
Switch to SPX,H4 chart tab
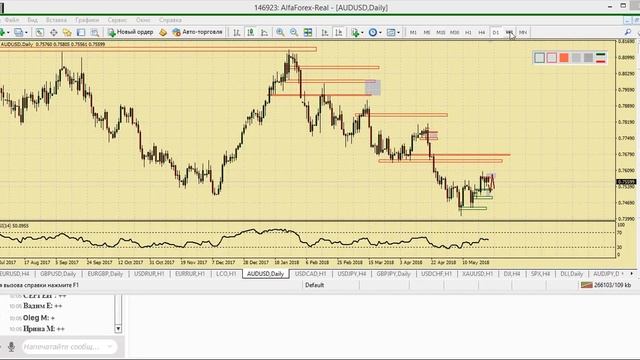pos(540,273)
